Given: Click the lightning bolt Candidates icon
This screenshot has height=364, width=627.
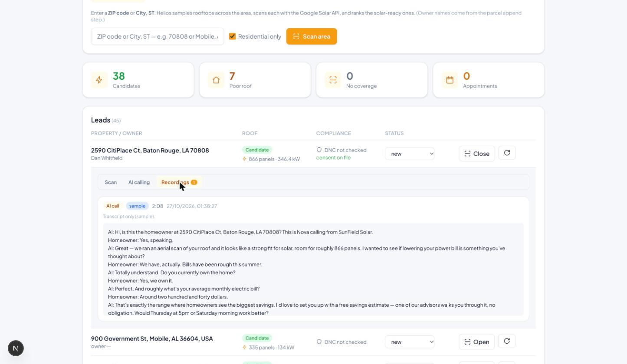Looking at the screenshot, I should pos(99,80).
